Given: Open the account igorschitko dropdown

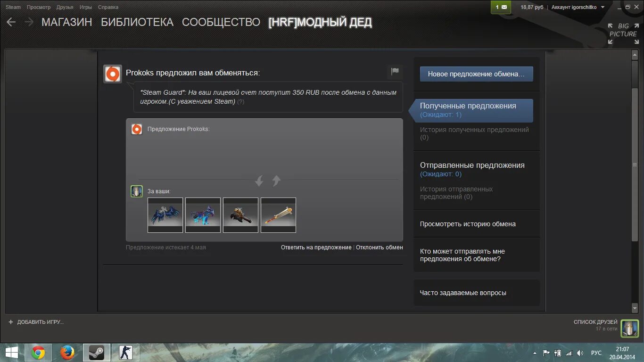Looking at the screenshot, I should coord(578,7).
